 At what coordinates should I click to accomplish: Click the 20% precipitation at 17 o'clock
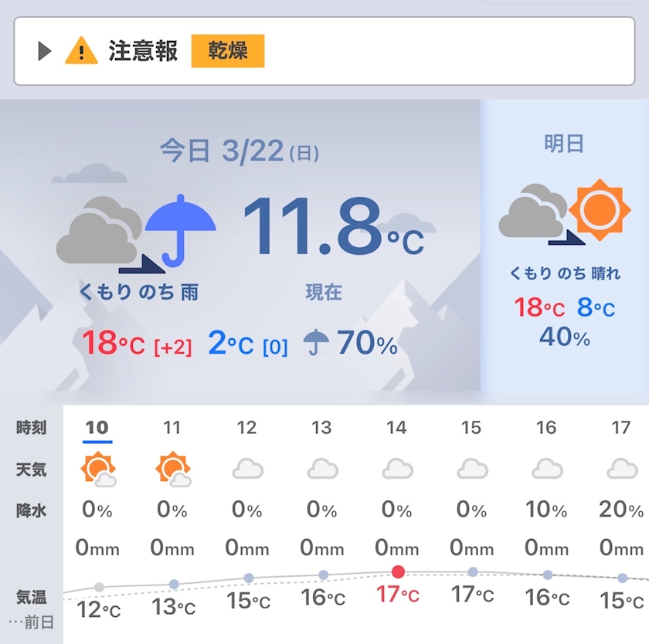click(x=621, y=510)
